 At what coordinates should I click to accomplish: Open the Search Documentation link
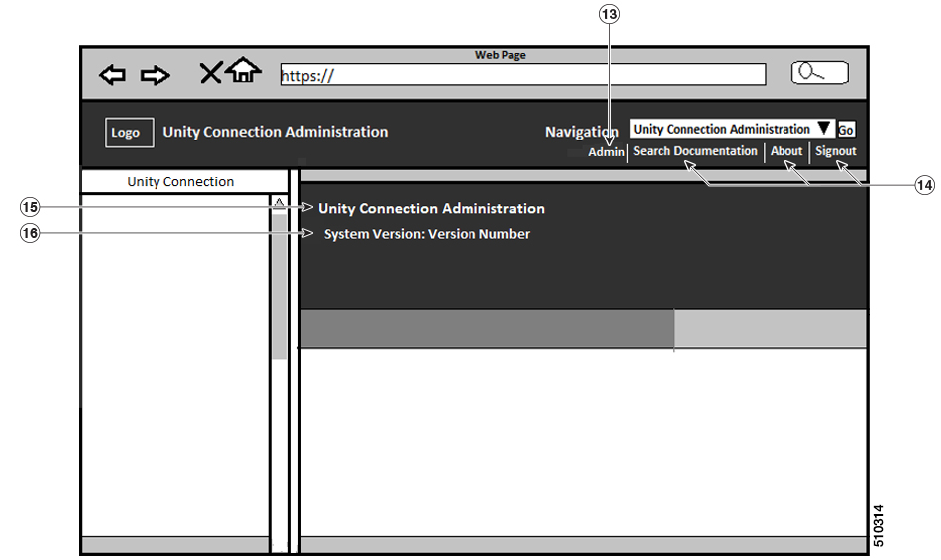point(695,151)
